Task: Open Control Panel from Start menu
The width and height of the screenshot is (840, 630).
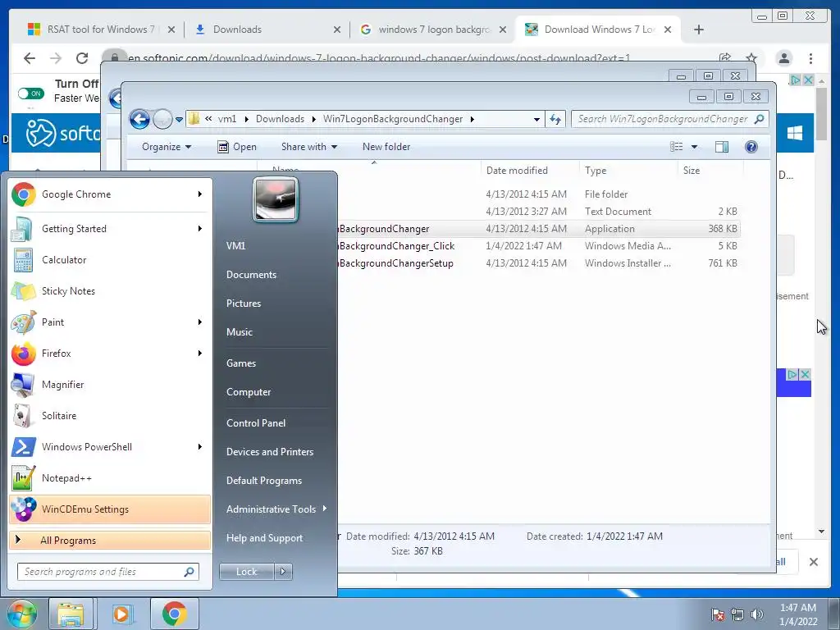Action: tap(256, 422)
